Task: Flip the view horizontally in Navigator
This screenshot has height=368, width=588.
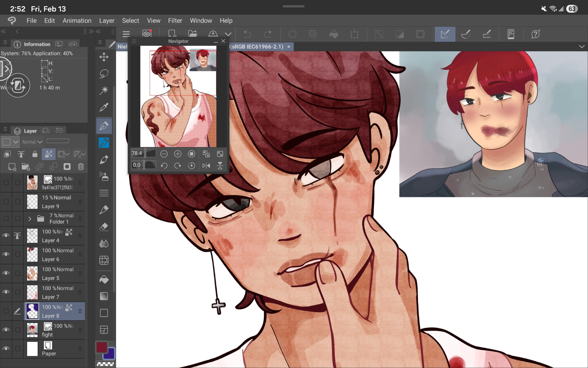Action: tap(206, 166)
